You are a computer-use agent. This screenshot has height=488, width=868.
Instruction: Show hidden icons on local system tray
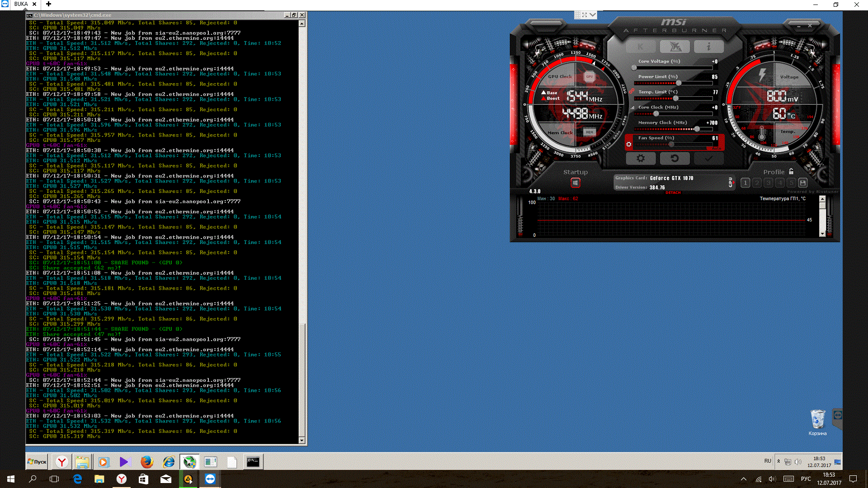click(x=744, y=479)
